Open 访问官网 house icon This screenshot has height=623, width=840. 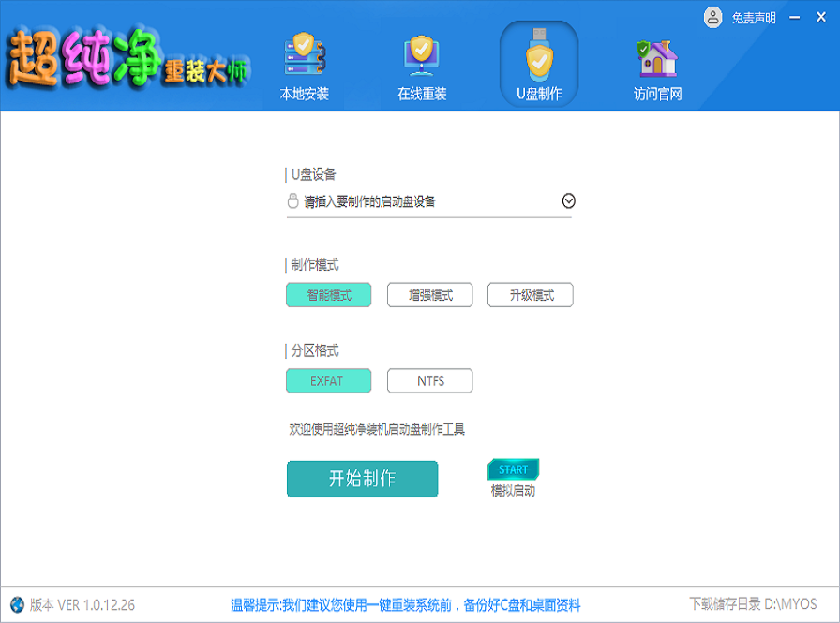click(x=657, y=58)
